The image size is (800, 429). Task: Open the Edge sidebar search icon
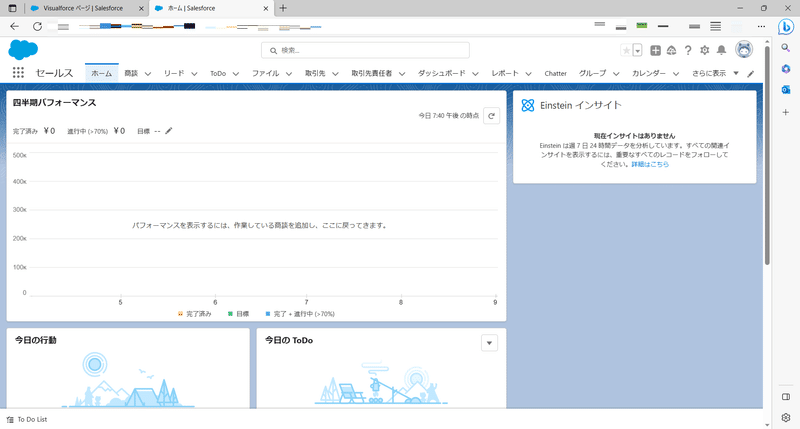786,47
